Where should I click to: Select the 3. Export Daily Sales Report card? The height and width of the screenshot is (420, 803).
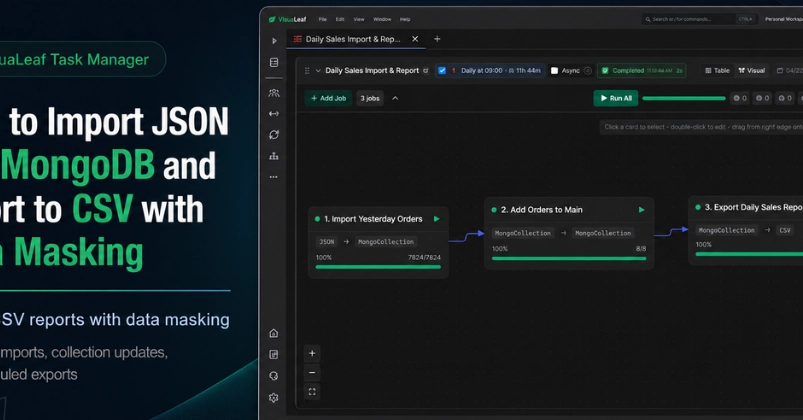[x=746, y=230]
